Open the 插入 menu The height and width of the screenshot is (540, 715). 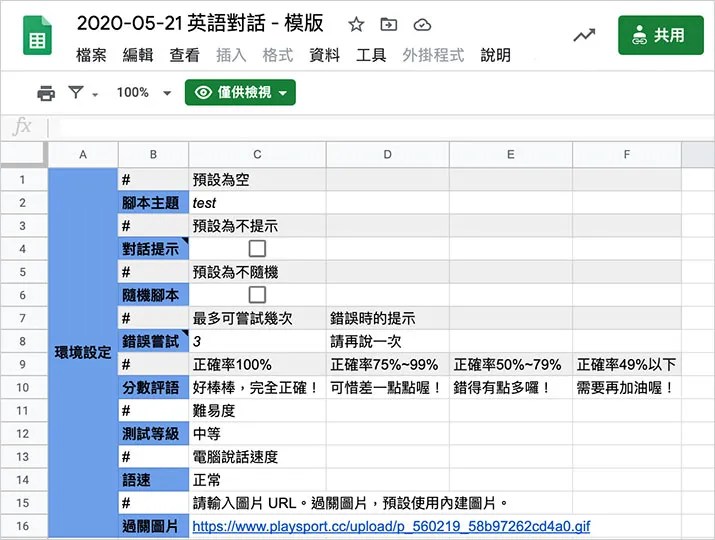pyautogui.click(x=231, y=55)
